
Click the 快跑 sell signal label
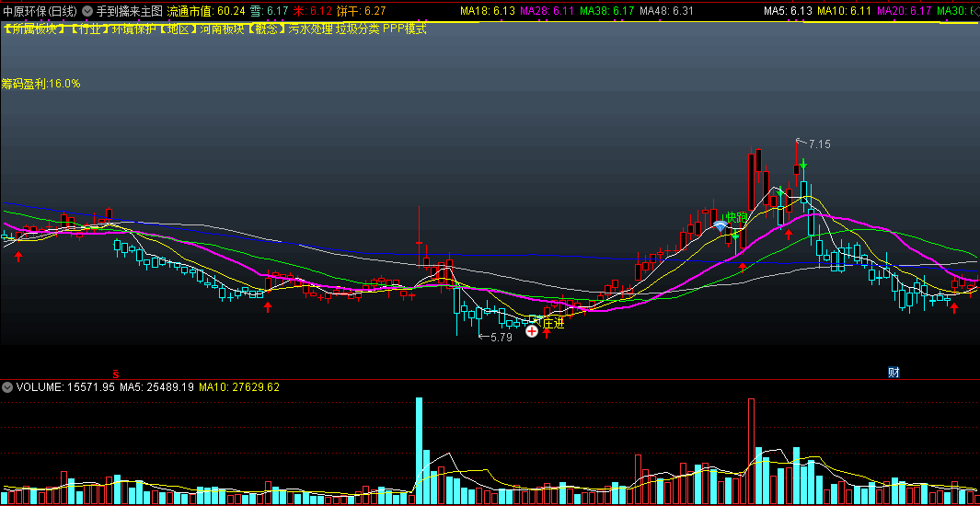(x=736, y=217)
